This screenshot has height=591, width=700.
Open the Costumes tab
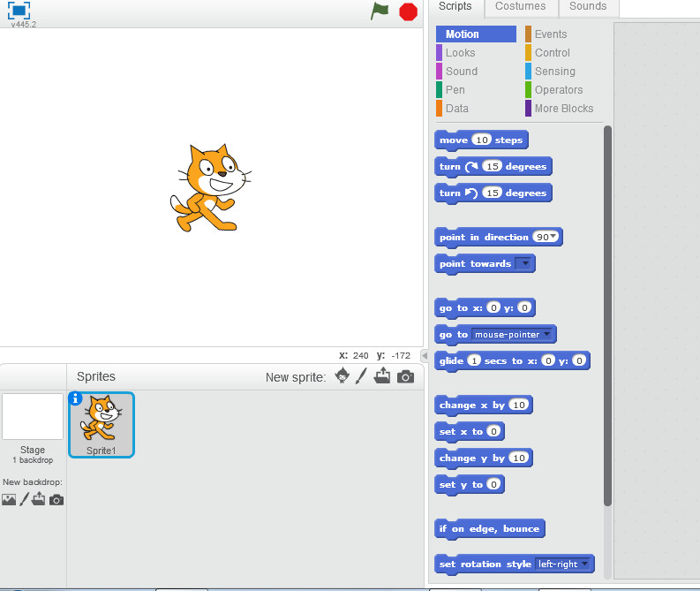[521, 6]
